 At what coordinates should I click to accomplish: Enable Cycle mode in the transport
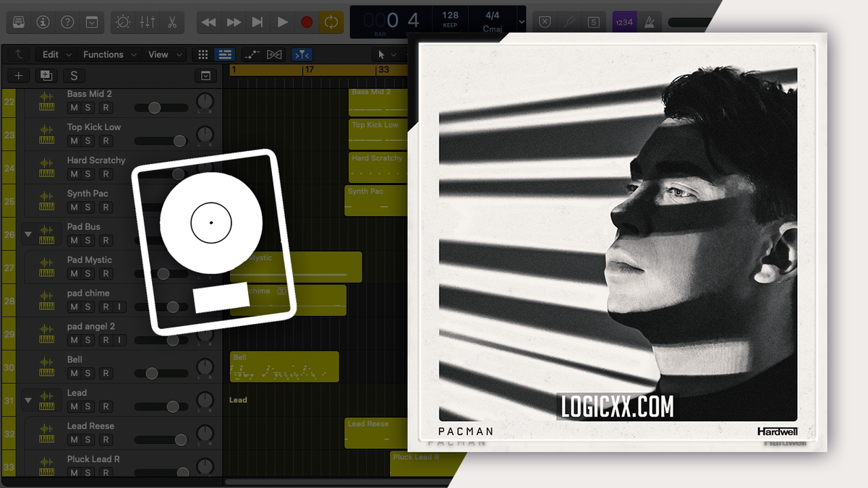coord(331,22)
